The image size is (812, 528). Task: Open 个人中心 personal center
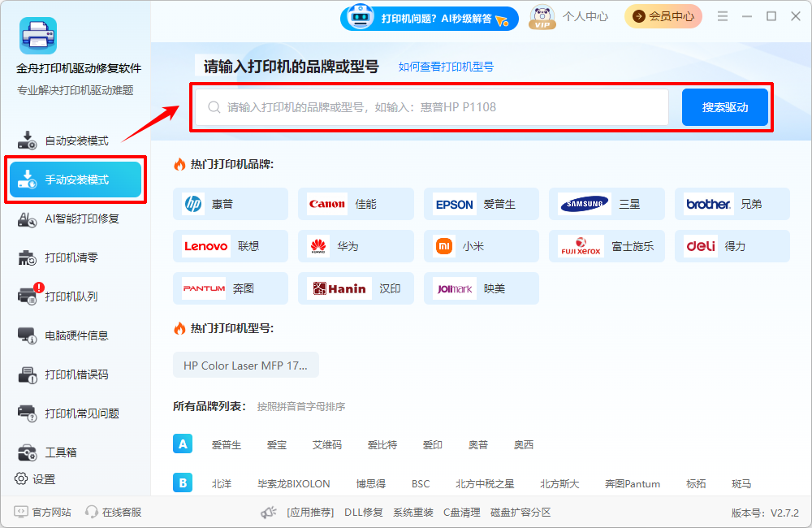pyautogui.click(x=585, y=16)
